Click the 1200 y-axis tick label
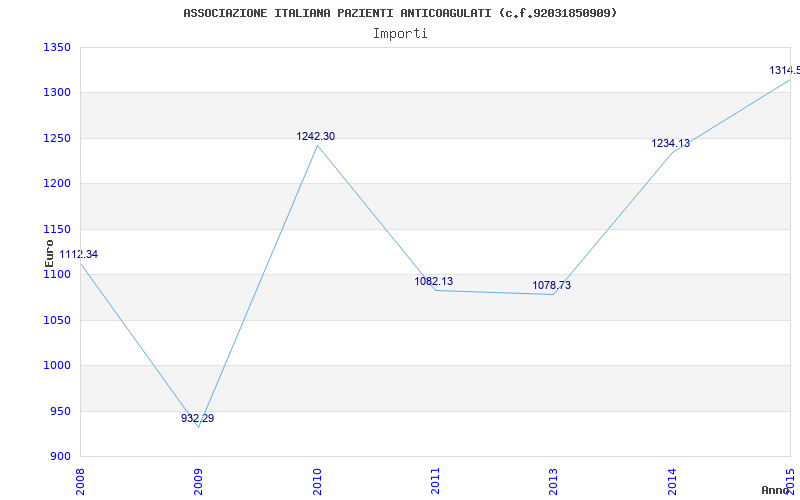The height and width of the screenshot is (500, 800). tap(56, 184)
